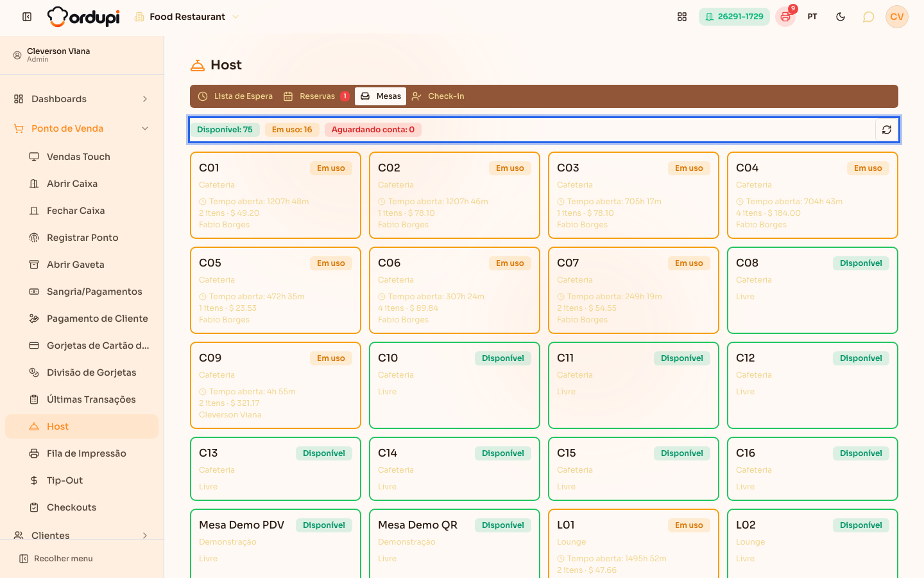Viewport: 924px width, 578px height.
Task: Open printer queue notifications icon
Action: [x=785, y=17]
